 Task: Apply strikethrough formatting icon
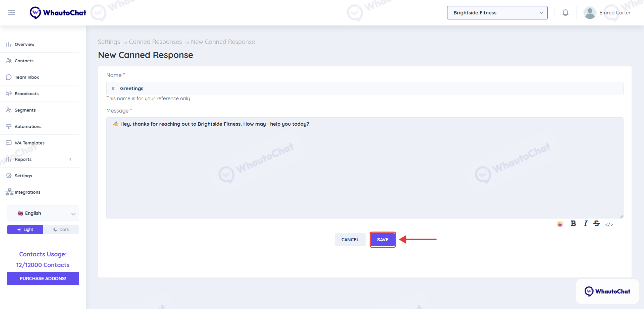click(596, 224)
